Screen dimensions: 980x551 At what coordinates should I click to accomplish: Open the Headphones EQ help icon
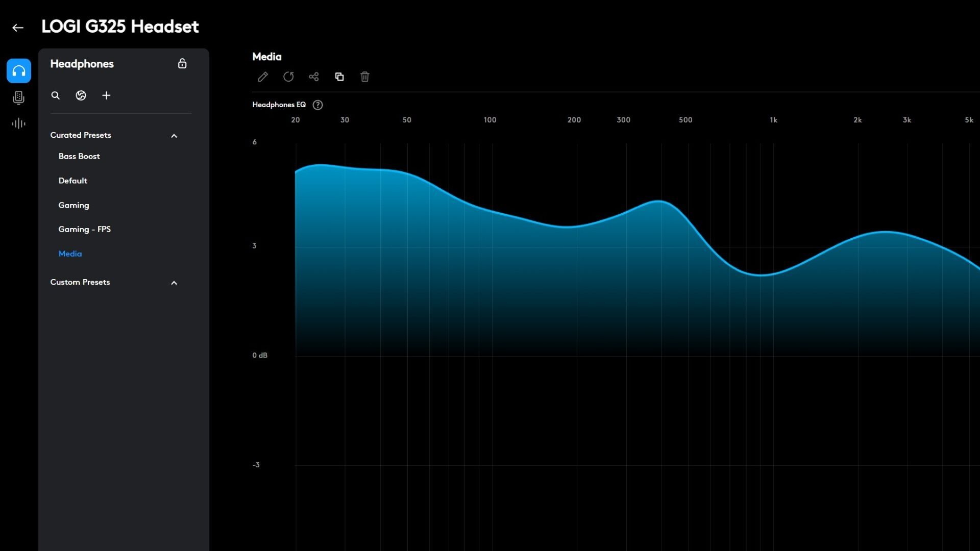[317, 105]
